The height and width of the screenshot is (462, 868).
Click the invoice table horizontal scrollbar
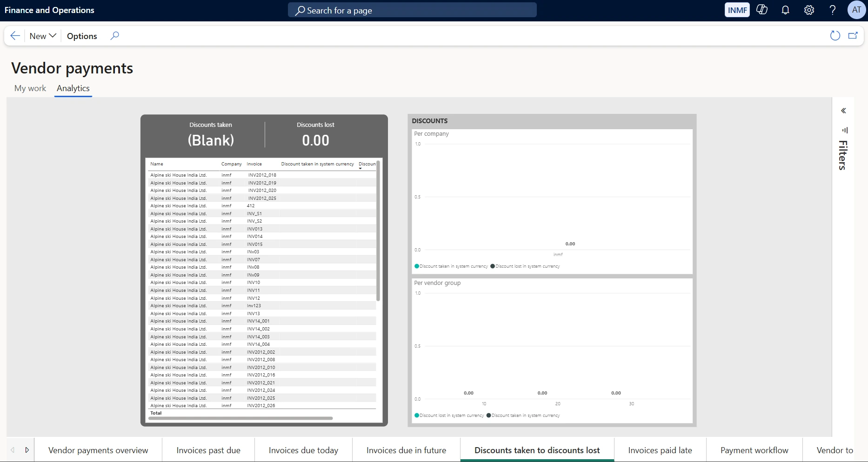[240, 418]
